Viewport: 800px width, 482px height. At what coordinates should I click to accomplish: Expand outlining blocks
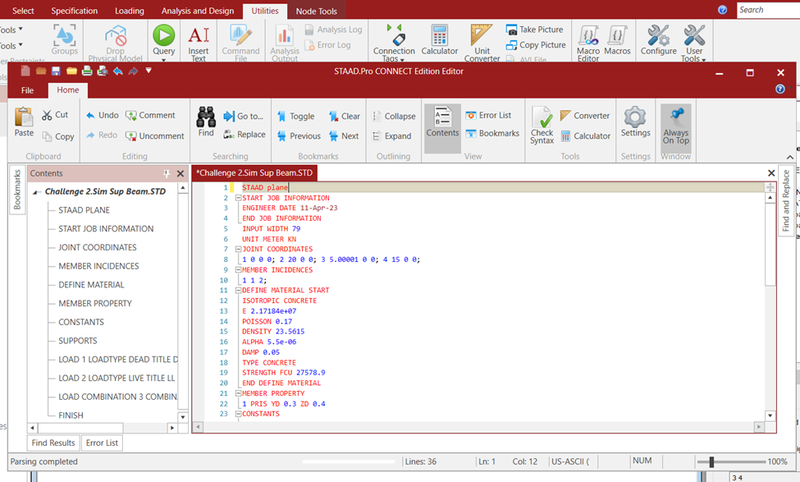point(392,136)
